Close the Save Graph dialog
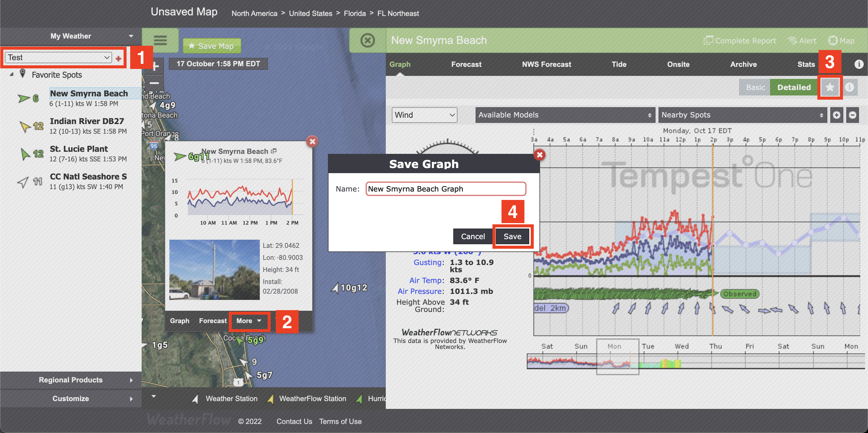Image resolution: width=868 pixels, height=433 pixels. [x=540, y=154]
